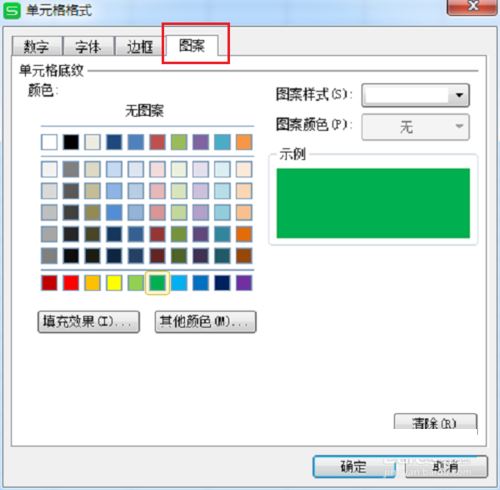The width and height of the screenshot is (500, 490).
Task: Switch to the 字体 tab
Action: click(x=88, y=46)
